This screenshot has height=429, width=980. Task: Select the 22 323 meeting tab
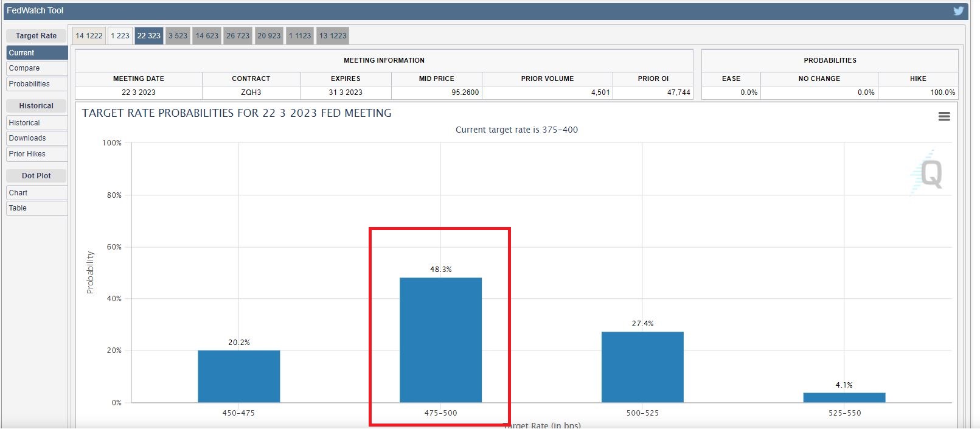pyautogui.click(x=149, y=35)
